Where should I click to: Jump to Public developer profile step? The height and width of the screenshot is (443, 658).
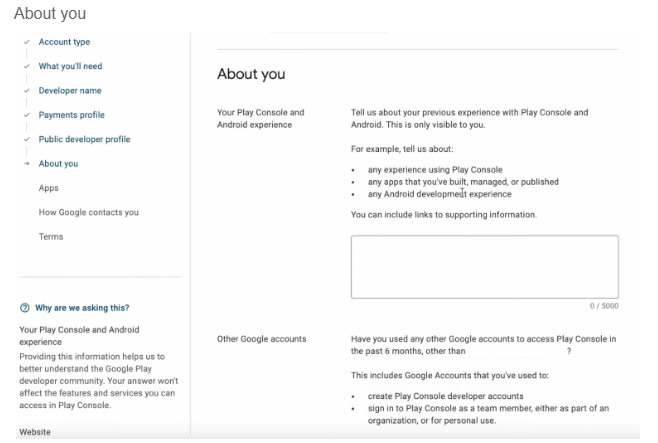84,139
